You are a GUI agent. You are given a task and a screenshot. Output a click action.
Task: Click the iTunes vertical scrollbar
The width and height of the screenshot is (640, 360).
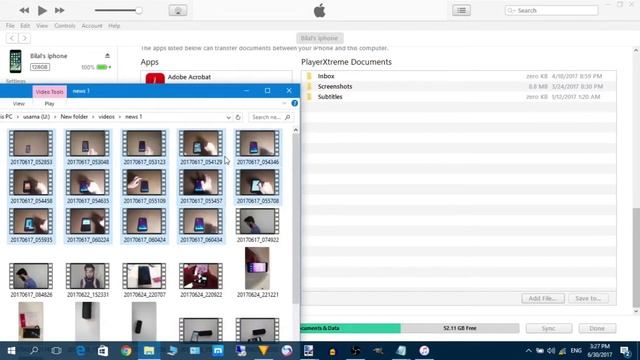click(636, 257)
